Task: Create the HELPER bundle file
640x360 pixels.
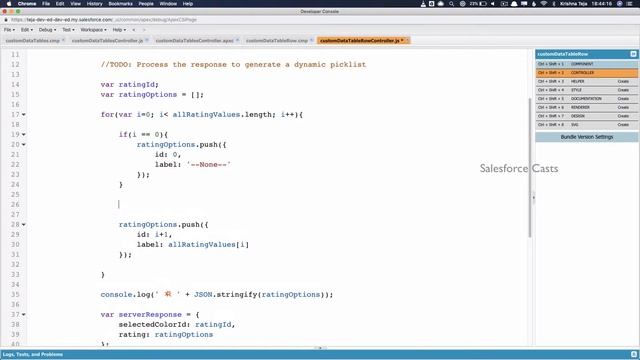Action: click(x=623, y=82)
